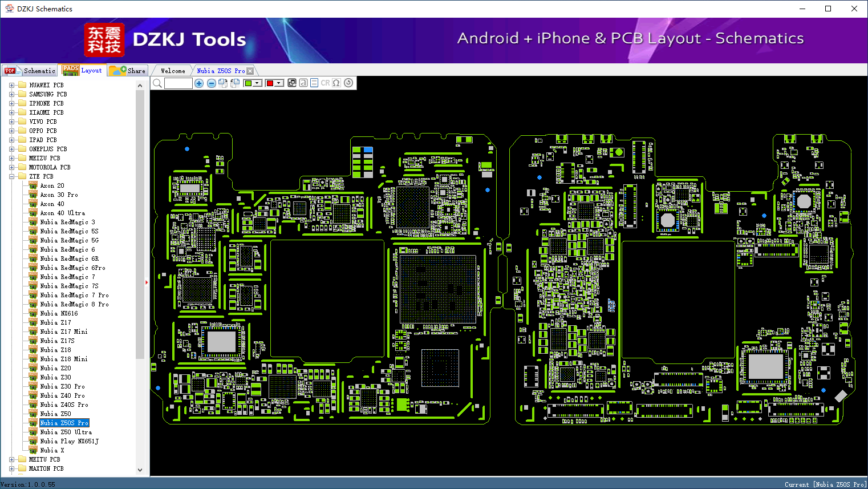Click the 'Current [Nubia Z50S Pro]' status text
The width and height of the screenshot is (868, 489).
[x=825, y=484]
